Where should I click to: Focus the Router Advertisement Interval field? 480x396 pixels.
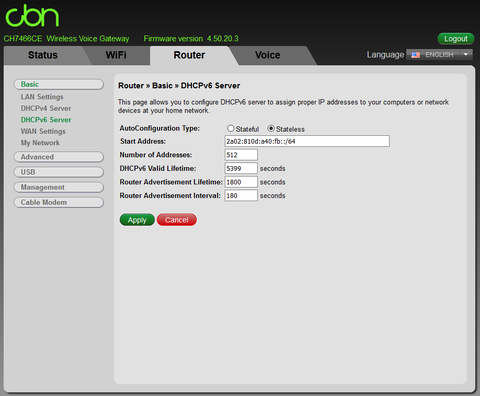pyautogui.click(x=241, y=196)
